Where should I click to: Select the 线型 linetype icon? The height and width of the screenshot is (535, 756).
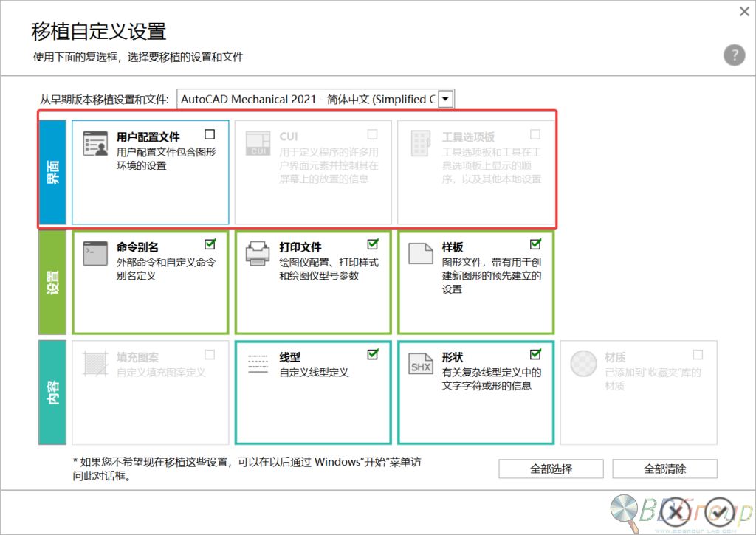point(257,364)
